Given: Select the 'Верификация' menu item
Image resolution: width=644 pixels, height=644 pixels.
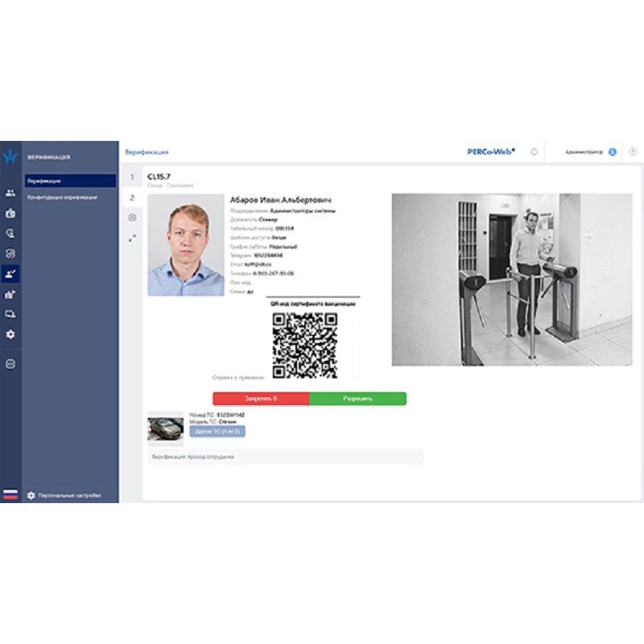Looking at the screenshot, I should pos(70,181).
